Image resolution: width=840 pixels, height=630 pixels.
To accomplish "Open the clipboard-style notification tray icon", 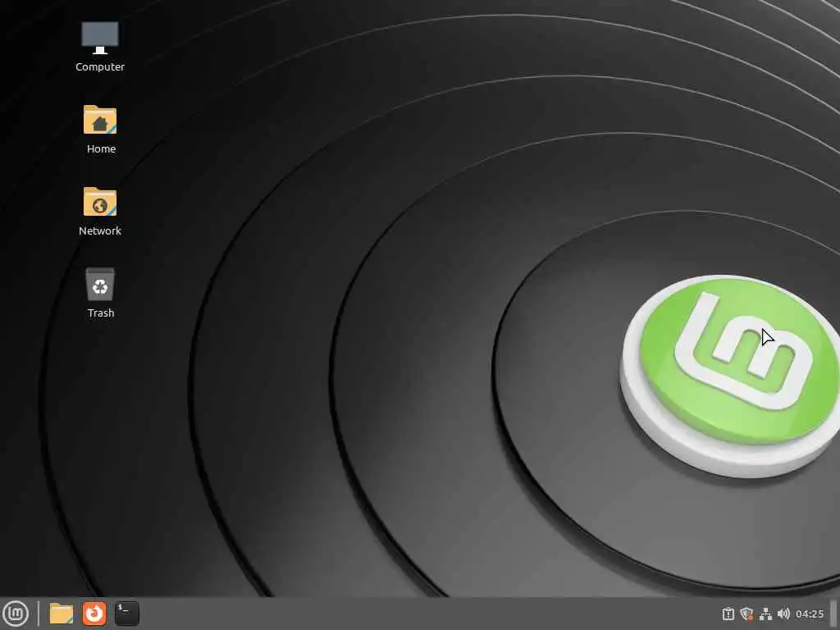I will [x=728, y=614].
